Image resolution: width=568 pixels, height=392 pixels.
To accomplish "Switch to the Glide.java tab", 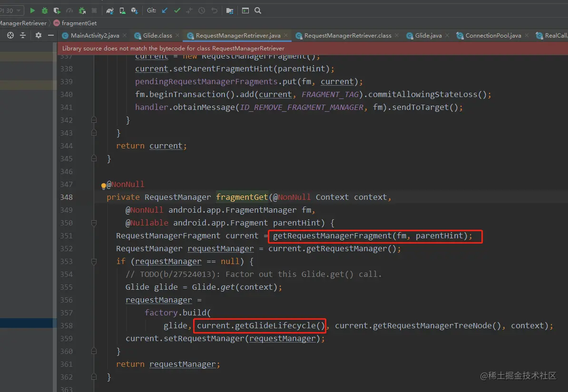I will tap(428, 36).
